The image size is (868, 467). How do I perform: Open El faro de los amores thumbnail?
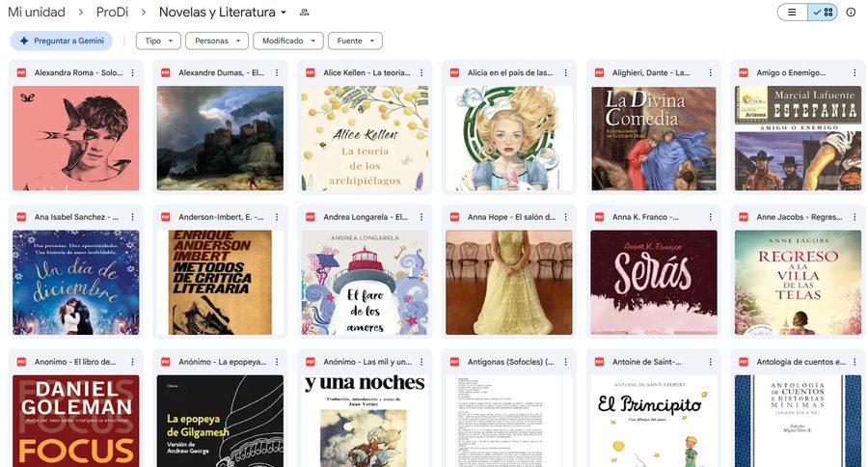click(x=365, y=283)
